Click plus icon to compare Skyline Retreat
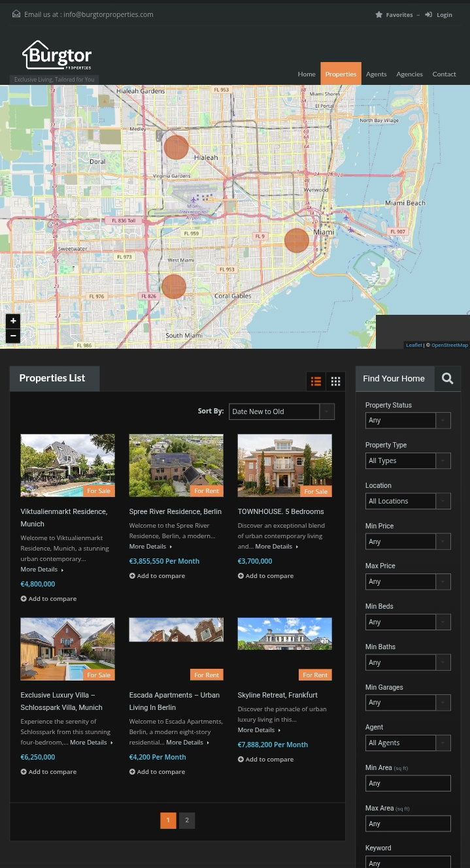 click(241, 759)
